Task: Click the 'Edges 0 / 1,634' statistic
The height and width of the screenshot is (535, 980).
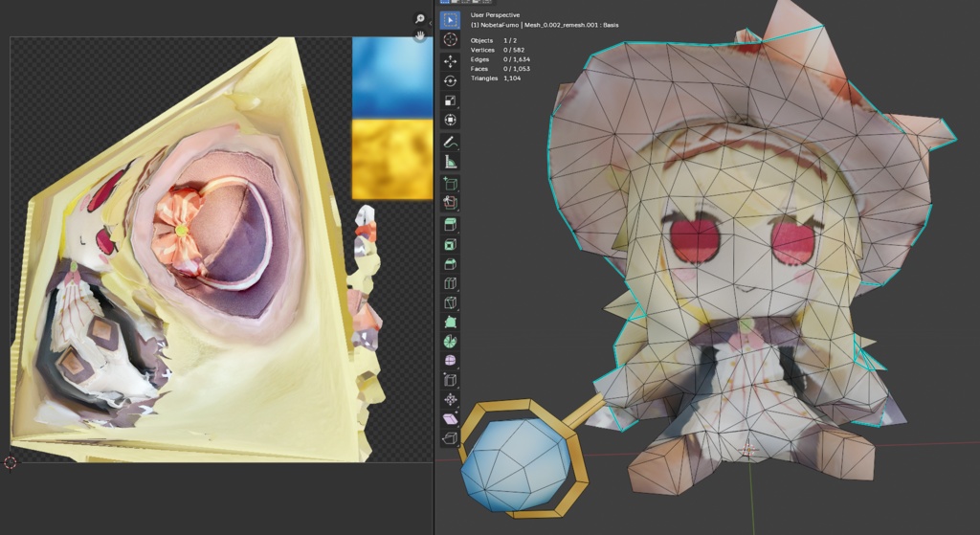Action: point(500,59)
